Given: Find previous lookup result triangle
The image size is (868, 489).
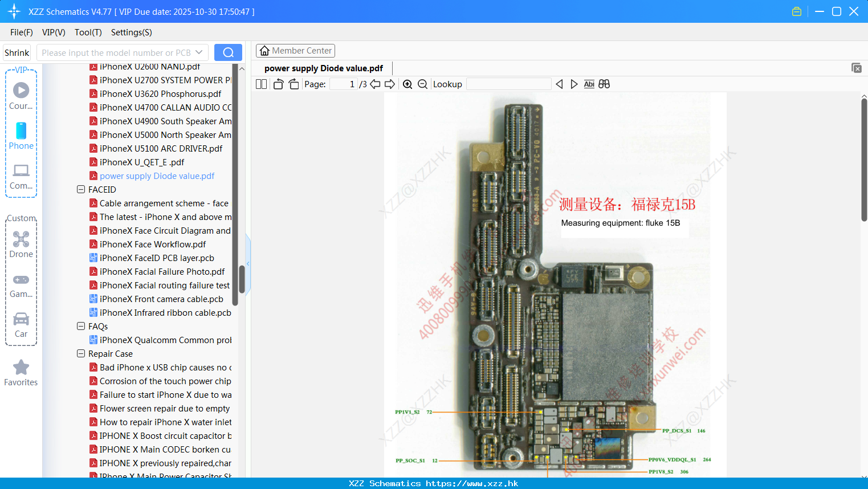Looking at the screenshot, I should pyautogui.click(x=559, y=84).
